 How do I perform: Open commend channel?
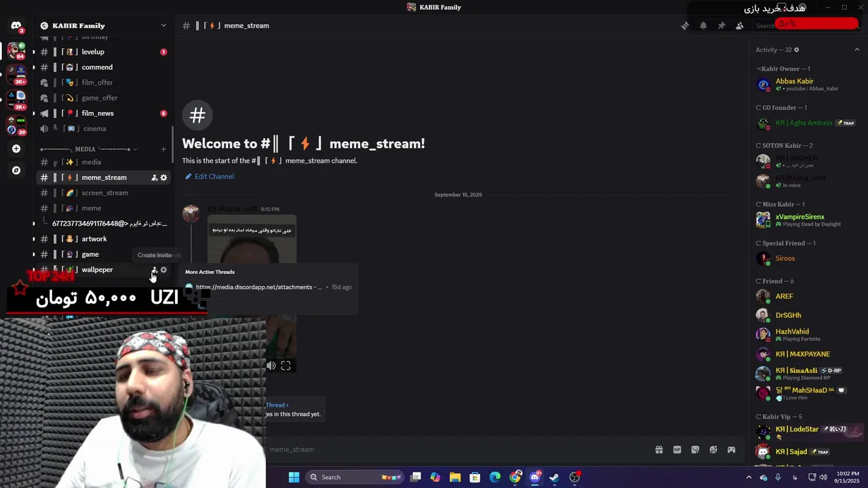[x=103, y=67]
